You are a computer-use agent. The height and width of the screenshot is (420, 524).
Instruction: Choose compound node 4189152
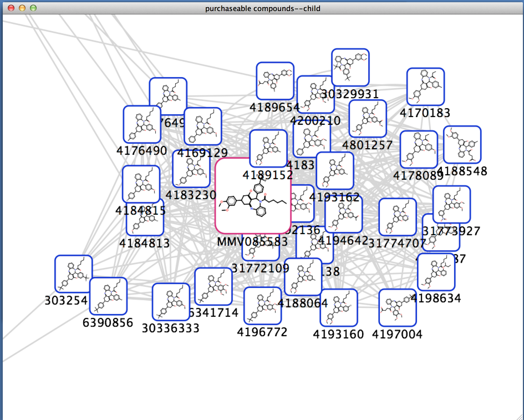coord(268,148)
